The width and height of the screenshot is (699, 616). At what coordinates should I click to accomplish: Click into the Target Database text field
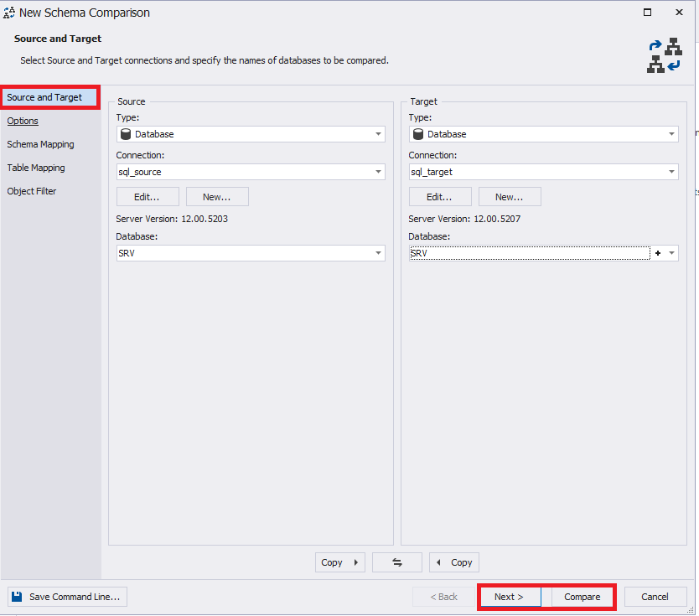(528, 253)
